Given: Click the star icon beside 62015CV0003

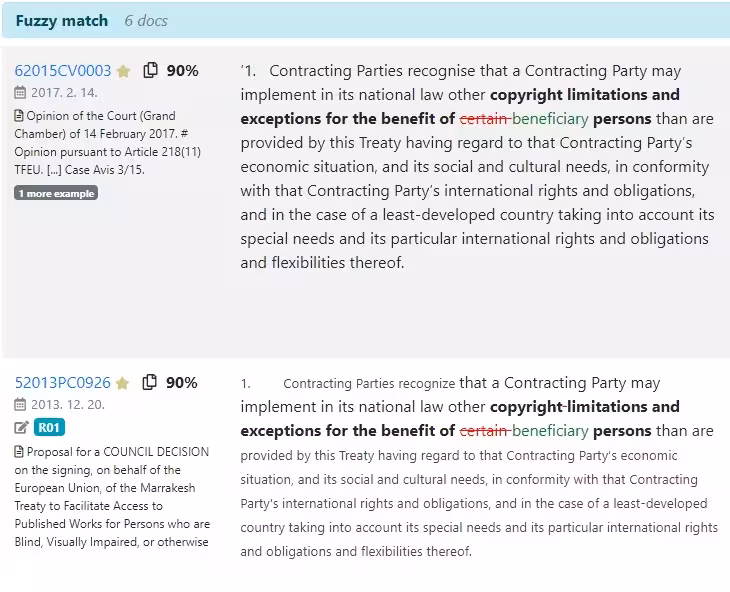Looking at the screenshot, I should [123, 71].
